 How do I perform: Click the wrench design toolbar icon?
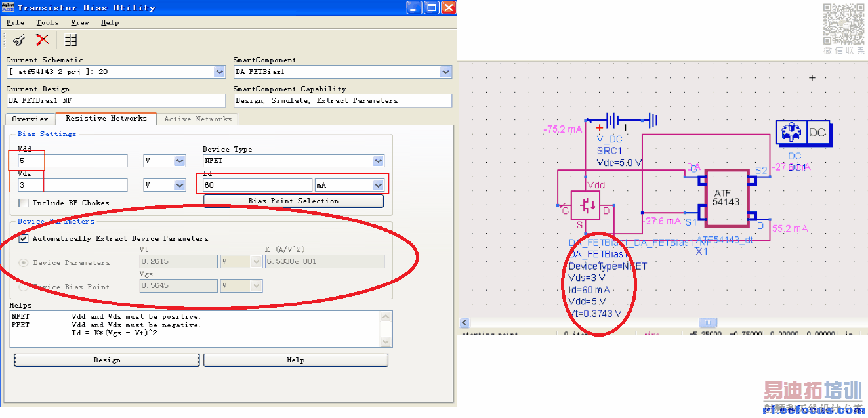pyautogui.click(x=19, y=40)
